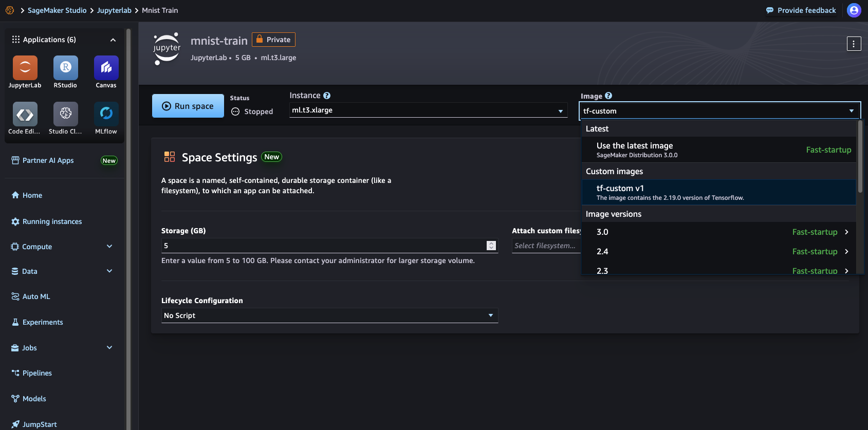
Task: Click the SageMaker home logo icon
Action: pyautogui.click(x=10, y=10)
